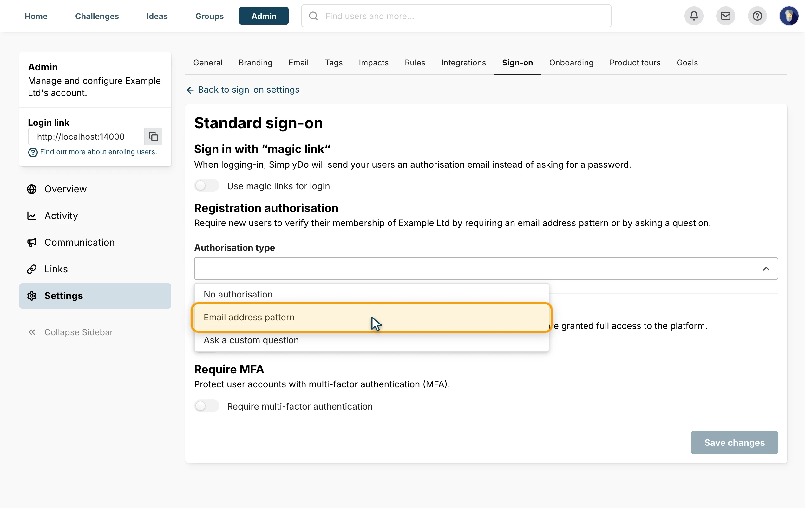Select Email address pattern option
Viewport: 812px width, 508px height.
click(x=371, y=317)
